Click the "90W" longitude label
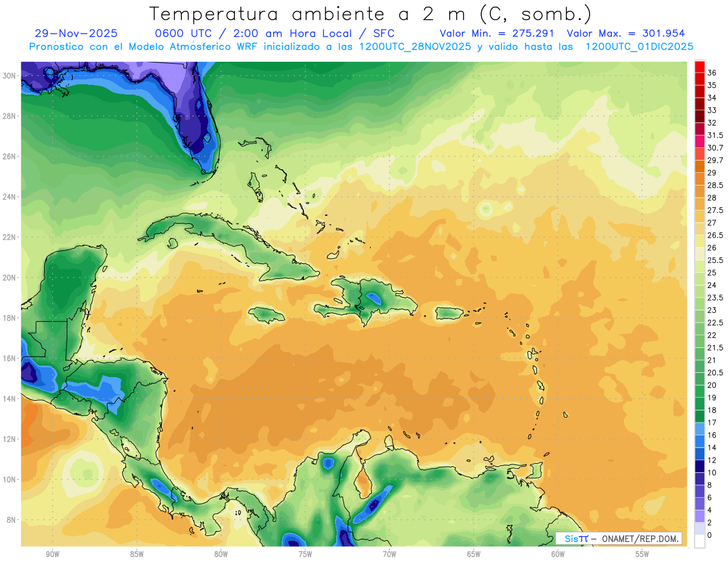728x562 pixels. point(52,554)
